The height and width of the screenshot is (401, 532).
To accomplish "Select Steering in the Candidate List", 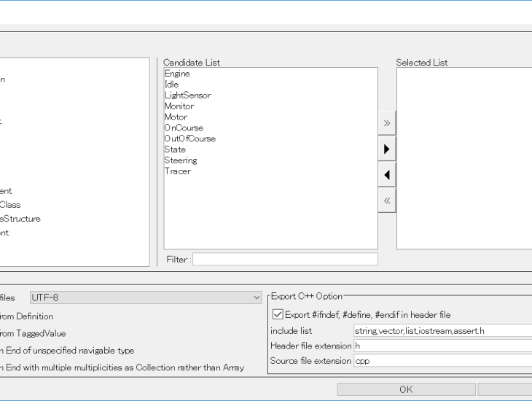I will 181,160.
